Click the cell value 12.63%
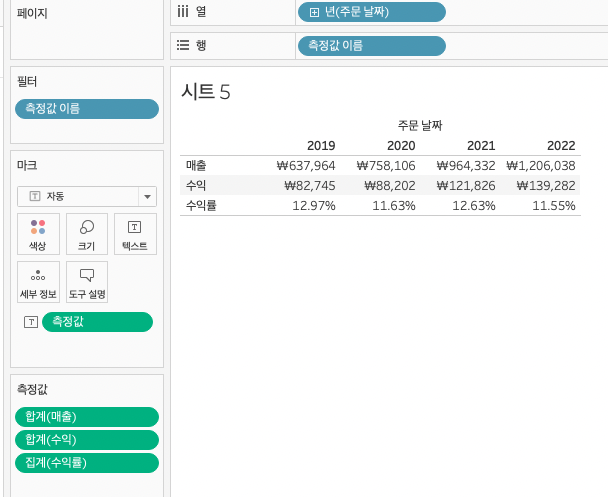The width and height of the screenshot is (608, 497). pos(474,205)
